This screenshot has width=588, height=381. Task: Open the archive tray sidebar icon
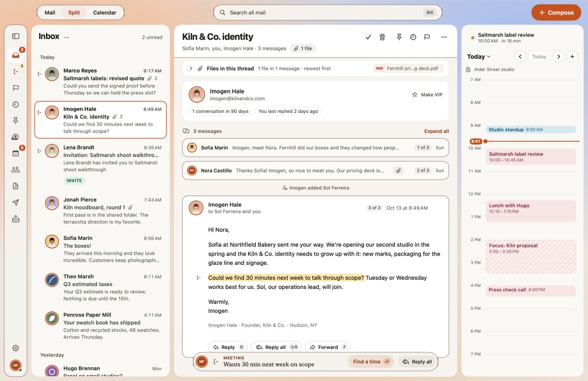(x=16, y=219)
